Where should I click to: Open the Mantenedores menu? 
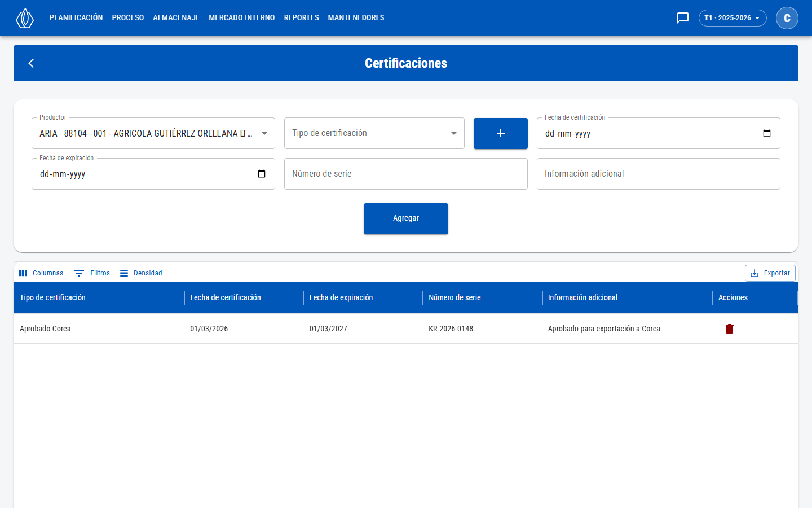tap(356, 18)
